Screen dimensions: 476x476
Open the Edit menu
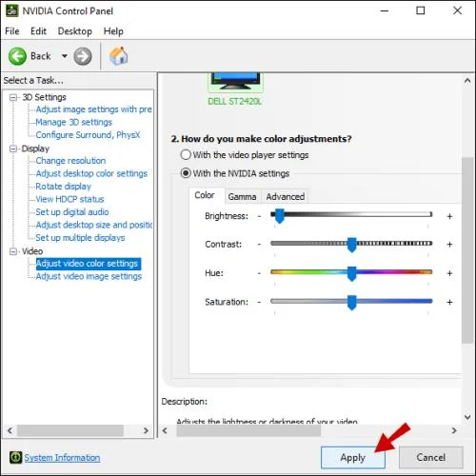38,31
